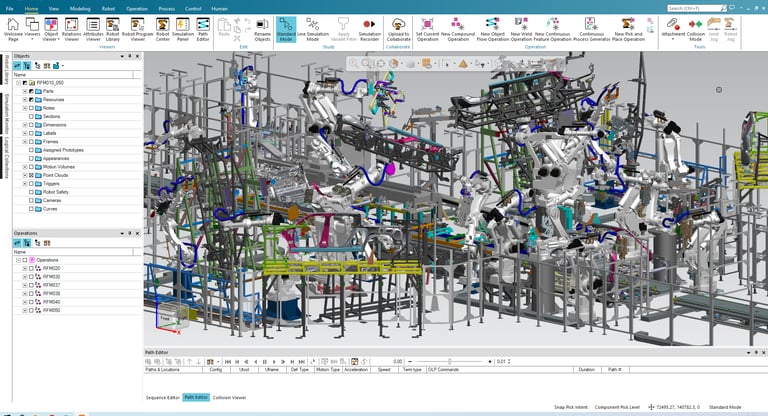The image size is (768, 416).
Task: Click Upload to Collaborate
Action: 399,29
